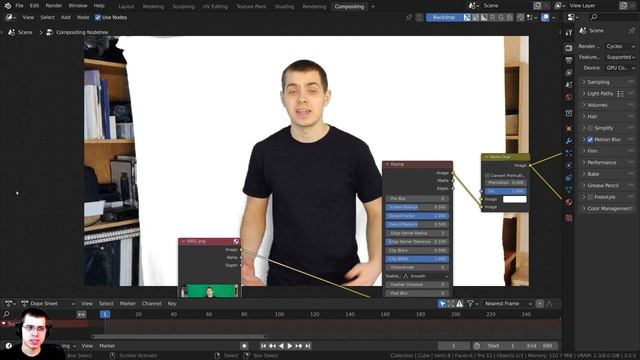This screenshot has height=360, width=640.
Task: Open the Node menu in compositor header
Action: 83,18
